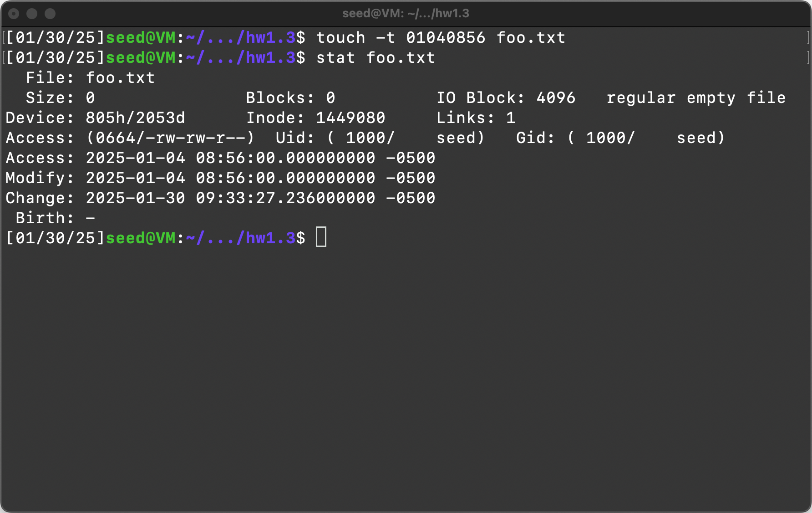Click the zoom button in the title bar
812x513 pixels.
pyautogui.click(x=50, y=14)
